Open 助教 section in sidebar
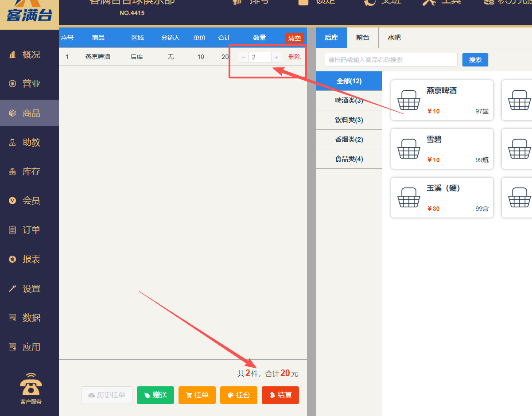The height and width of the screenshot is (416, 532). coord(29,142)
